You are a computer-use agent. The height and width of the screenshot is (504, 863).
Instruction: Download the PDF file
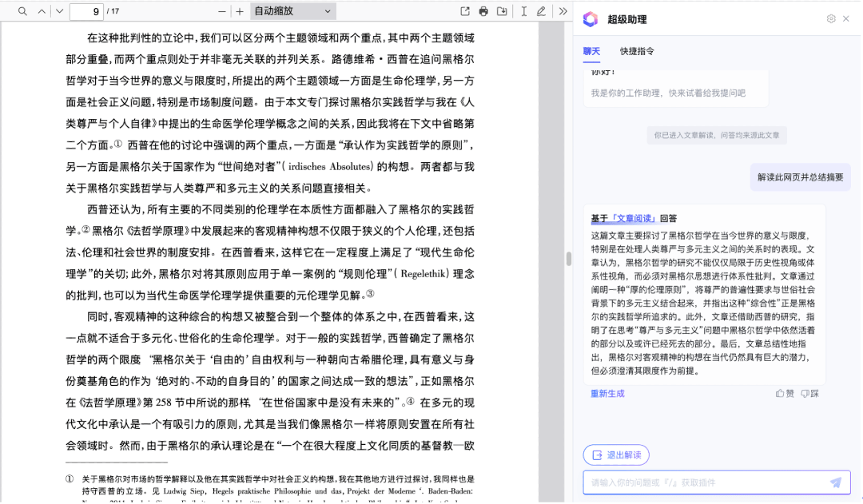pos(502,11)
